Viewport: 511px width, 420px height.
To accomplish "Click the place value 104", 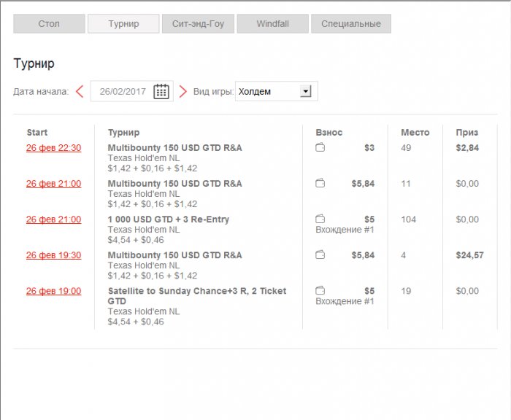I will pos(408,219).
